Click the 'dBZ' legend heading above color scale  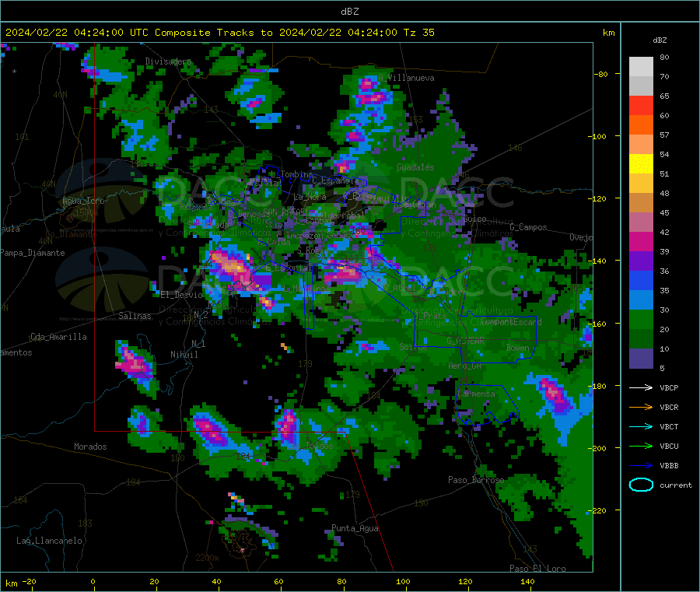660,40
